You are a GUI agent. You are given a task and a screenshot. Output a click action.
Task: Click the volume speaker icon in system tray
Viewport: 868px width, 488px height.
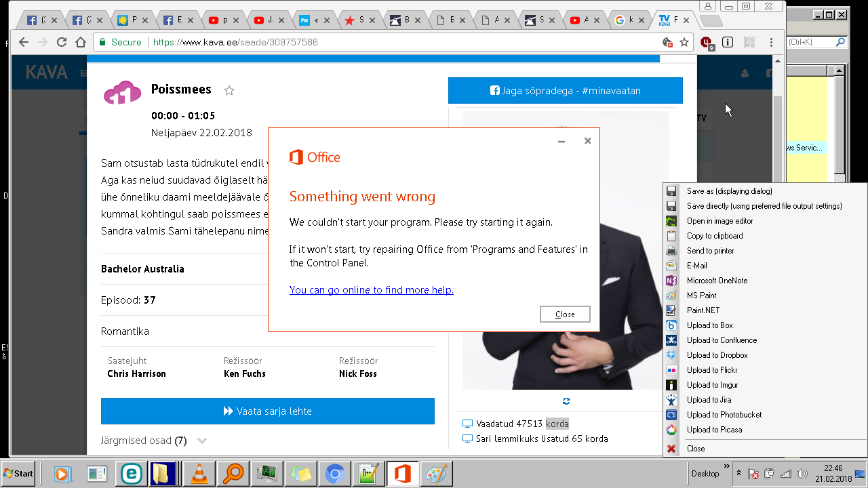pos(802,474)
